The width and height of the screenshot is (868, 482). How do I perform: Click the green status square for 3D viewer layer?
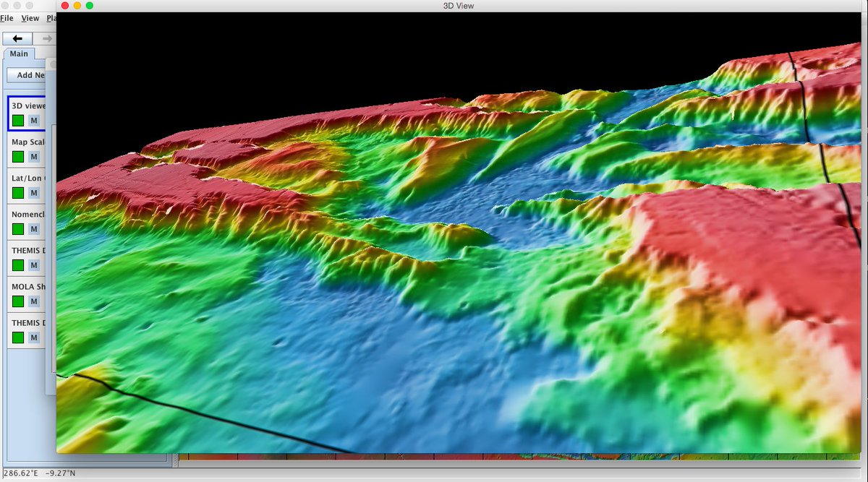[x=18, y=121]
